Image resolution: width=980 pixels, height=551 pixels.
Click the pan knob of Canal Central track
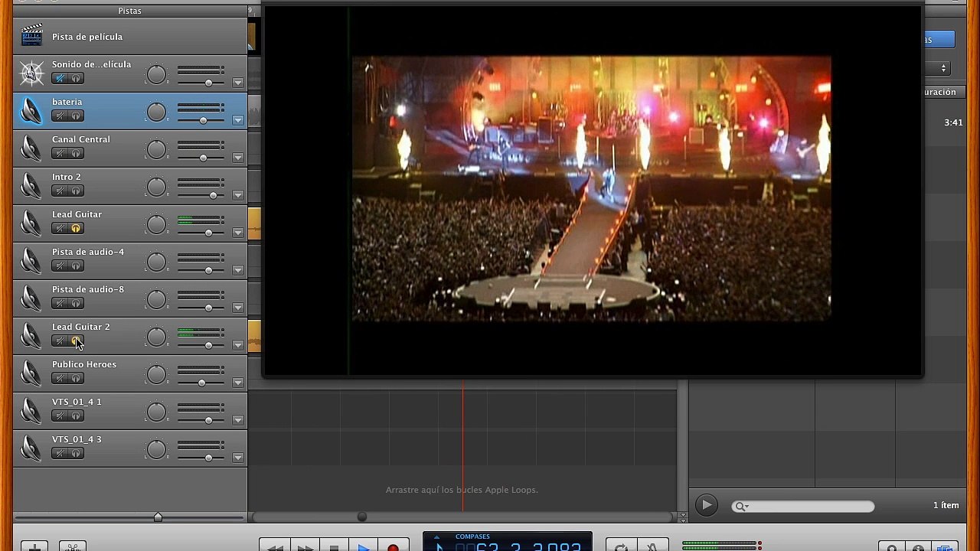156,149
